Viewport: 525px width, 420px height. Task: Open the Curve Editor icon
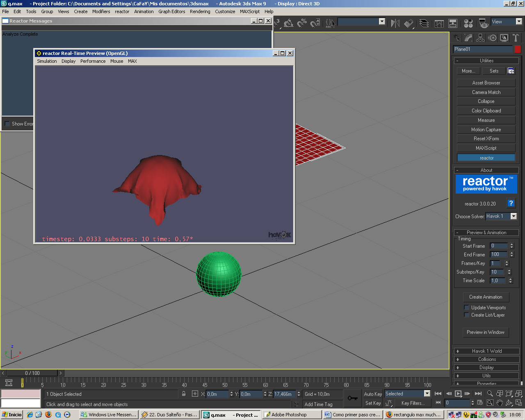tap(439, 23)
